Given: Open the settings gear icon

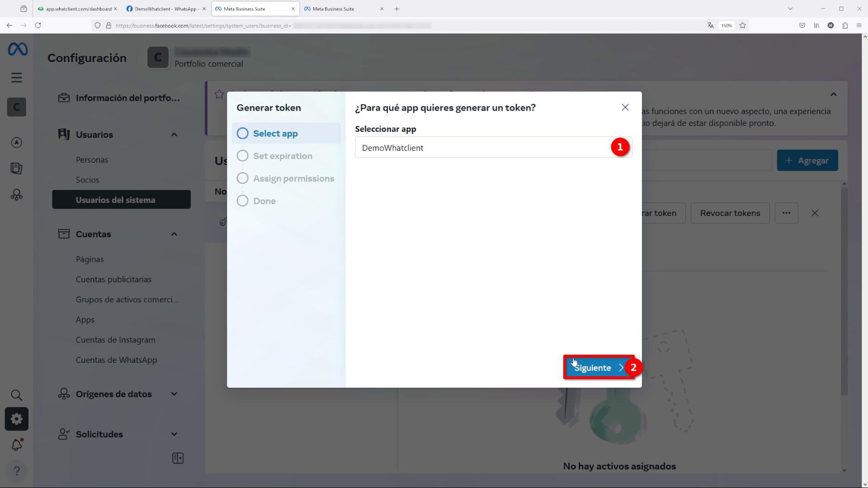Looking at the screenshot, I should [17, 419].
